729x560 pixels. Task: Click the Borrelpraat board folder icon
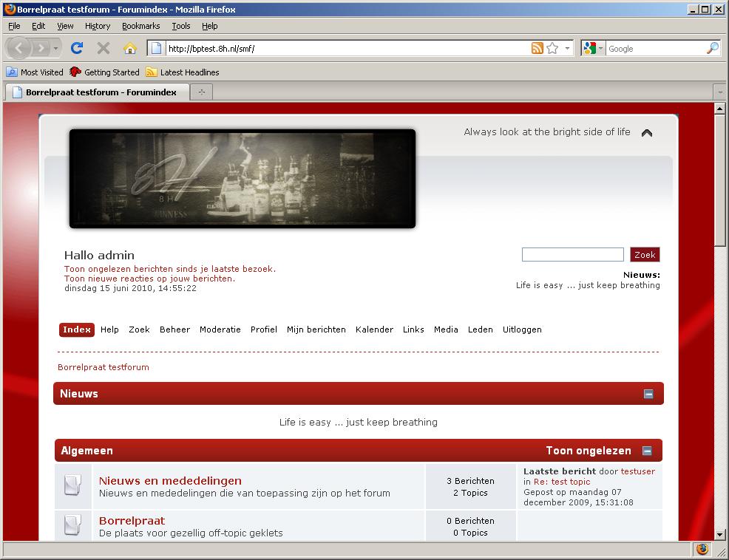tap(72, 525)
